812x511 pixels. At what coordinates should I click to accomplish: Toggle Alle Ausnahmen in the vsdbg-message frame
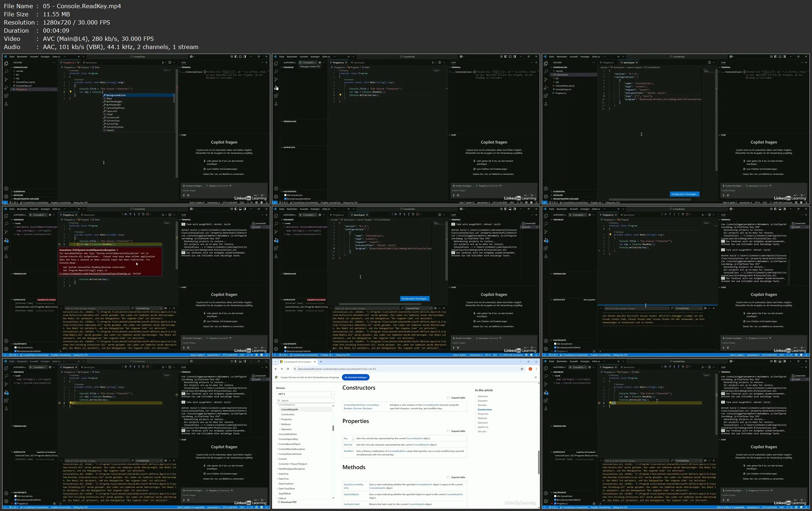pos(555,344)
